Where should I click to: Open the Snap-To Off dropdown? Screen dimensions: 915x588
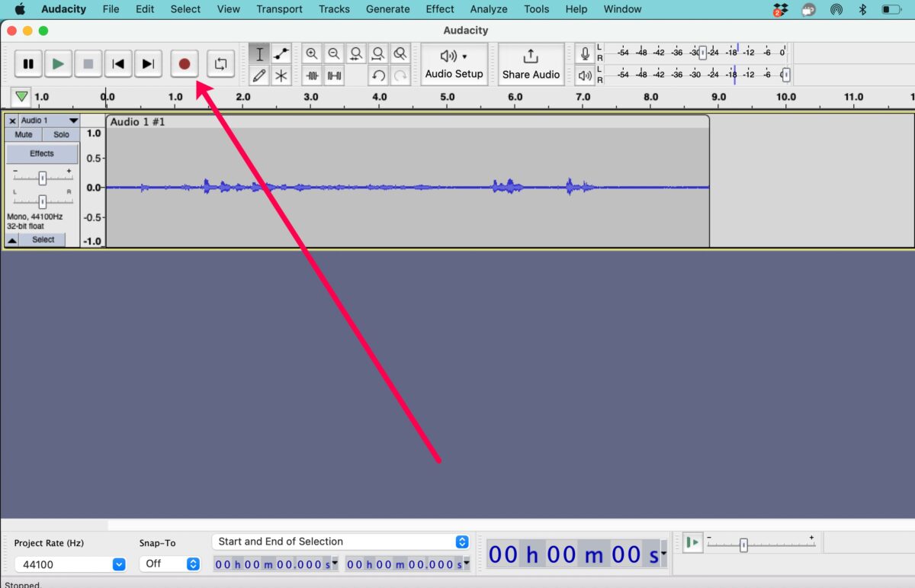point(169,564)
